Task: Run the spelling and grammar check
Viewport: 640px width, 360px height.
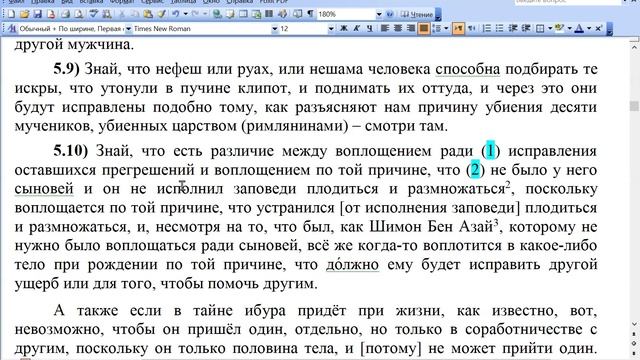Action: click(94, 14)
